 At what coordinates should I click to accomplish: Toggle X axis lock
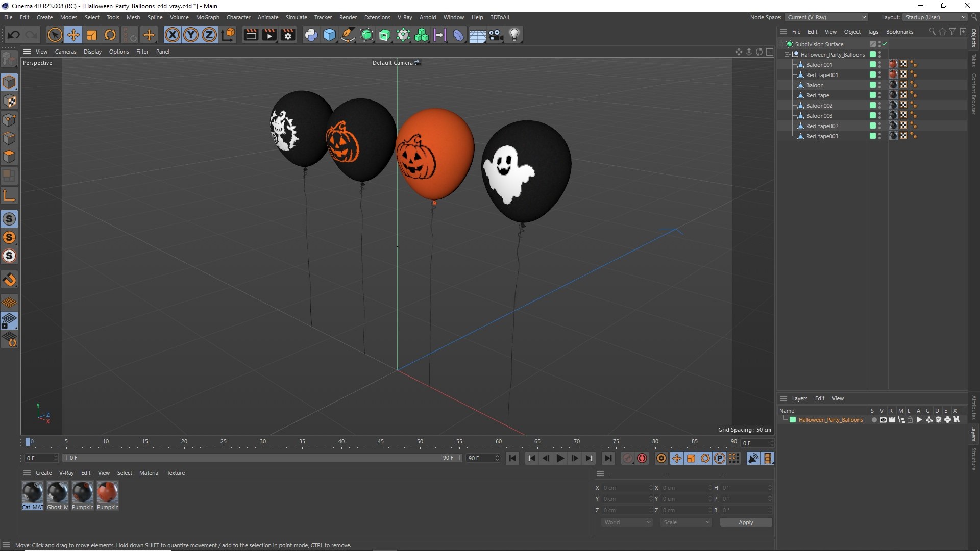[173, 35]
